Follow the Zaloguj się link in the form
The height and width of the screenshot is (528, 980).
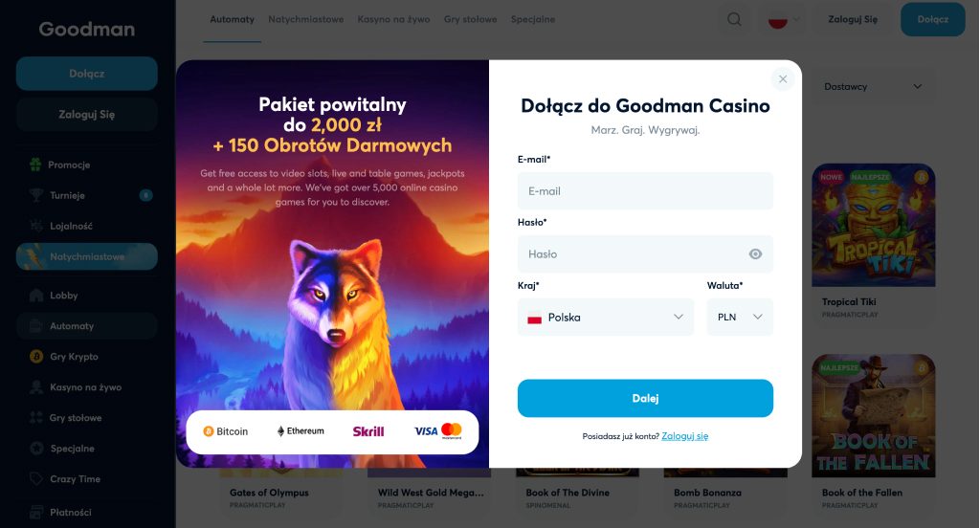[684, 436]
